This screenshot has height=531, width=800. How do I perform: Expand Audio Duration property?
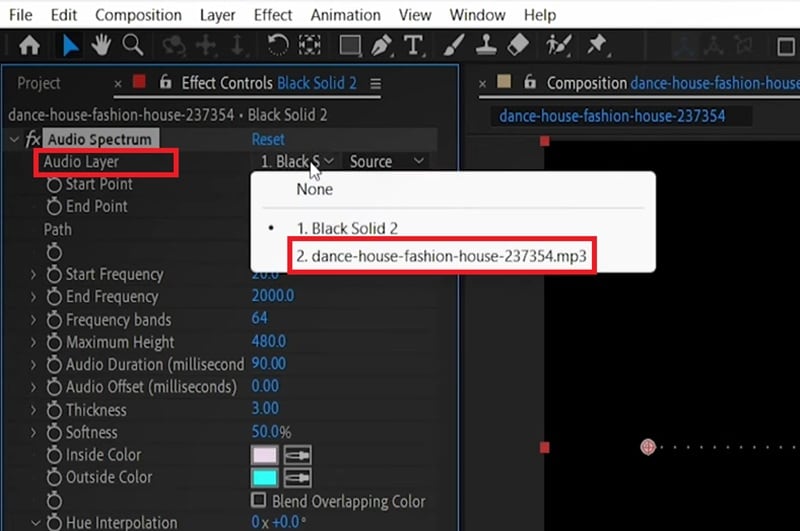pyautogui.click(x=33, y=365)
